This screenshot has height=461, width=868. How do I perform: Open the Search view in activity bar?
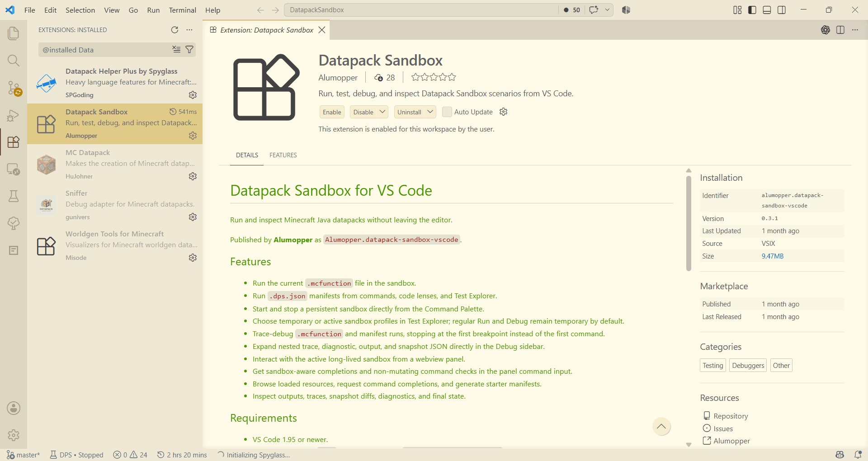click(14, 61)
